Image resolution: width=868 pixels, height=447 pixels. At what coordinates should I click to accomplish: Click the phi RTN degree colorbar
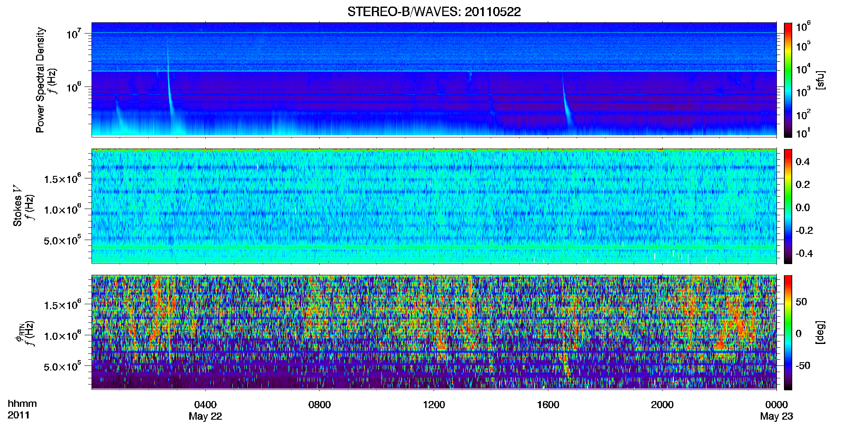tap(788, 332)
